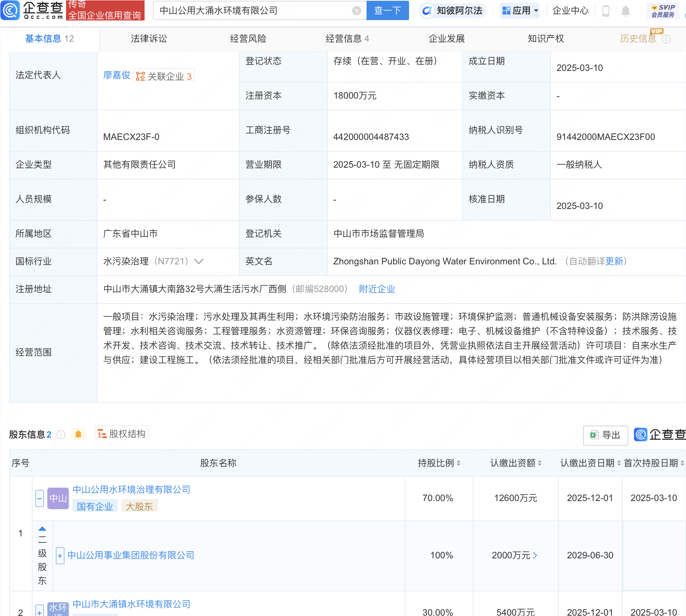Open SVIP member service icon
Viewport: 686px width, 616px height.
pyautogui.click(x=663, y=11)
